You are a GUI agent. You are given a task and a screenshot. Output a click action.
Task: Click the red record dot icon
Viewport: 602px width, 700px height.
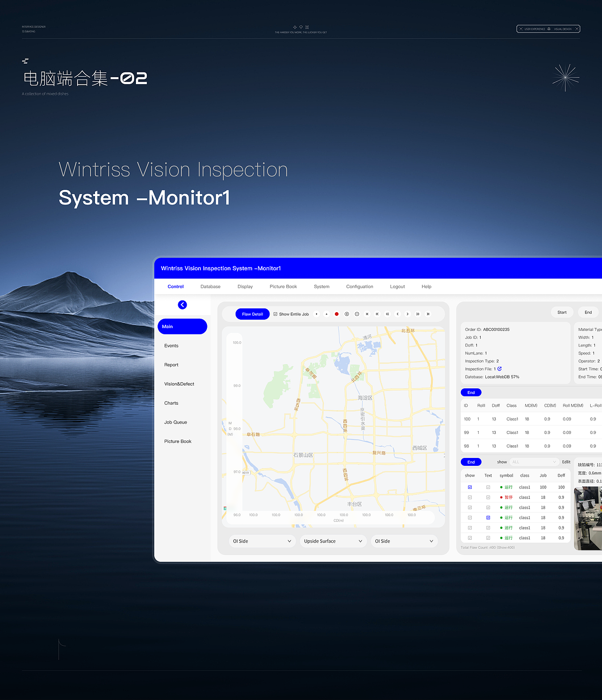pos(337,314)
